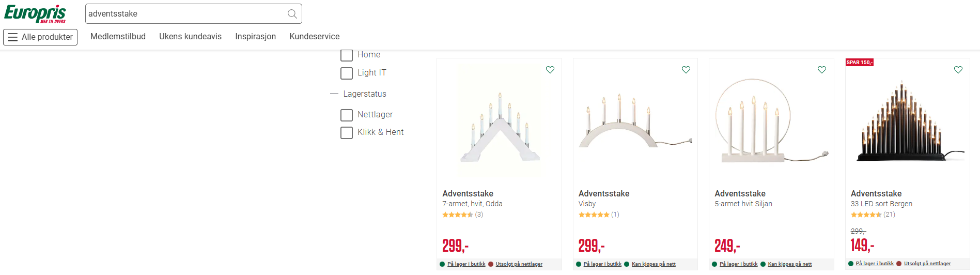Image resolution: width=980 pixels, height=275 pixels.
Task: Toggle the Klikk & Hent checkbox
Action: (x=347, y=133)
